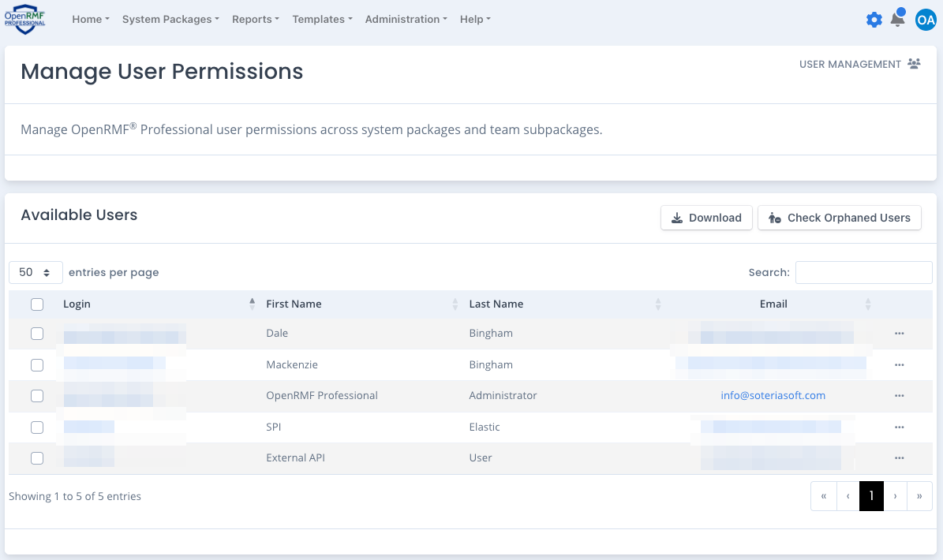Check the box for Dale Bingham
The height and width of the screenshot is (560, 943).
[37, 334]
